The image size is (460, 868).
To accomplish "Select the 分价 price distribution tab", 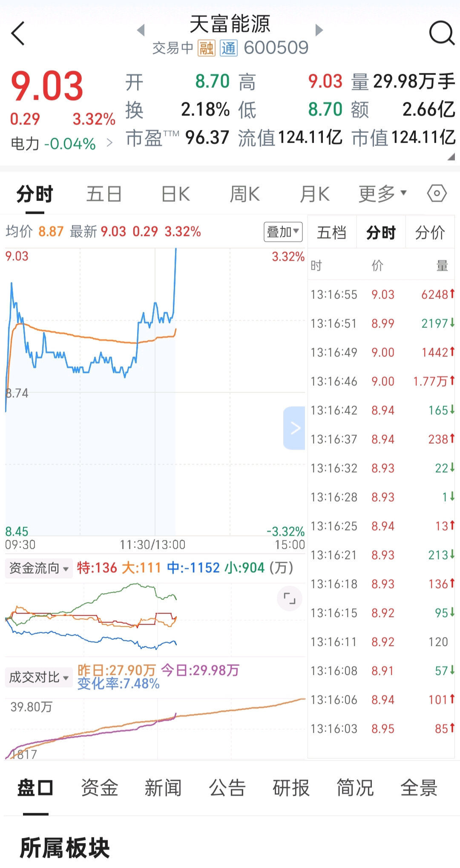I will (x=430, y=232).
